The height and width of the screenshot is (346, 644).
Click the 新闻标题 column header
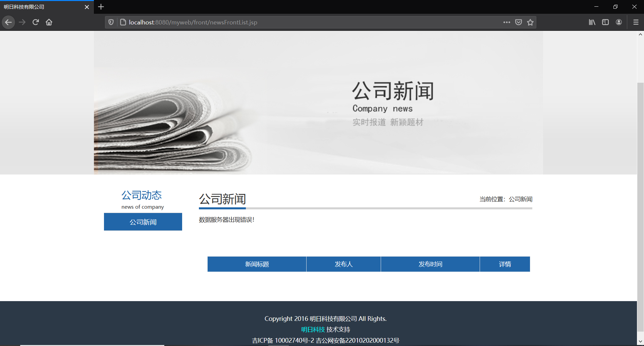tap(257, 264)
